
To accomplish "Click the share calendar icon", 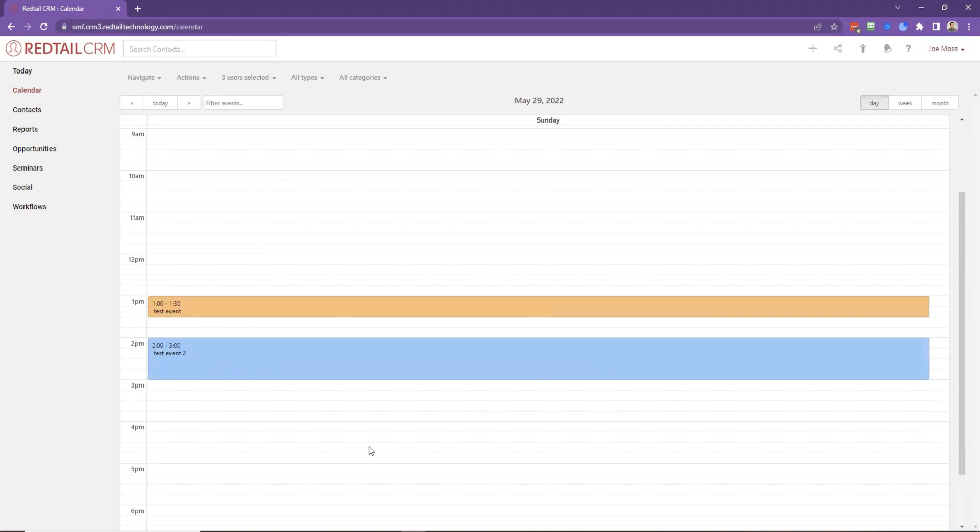I will click(838, 49).
